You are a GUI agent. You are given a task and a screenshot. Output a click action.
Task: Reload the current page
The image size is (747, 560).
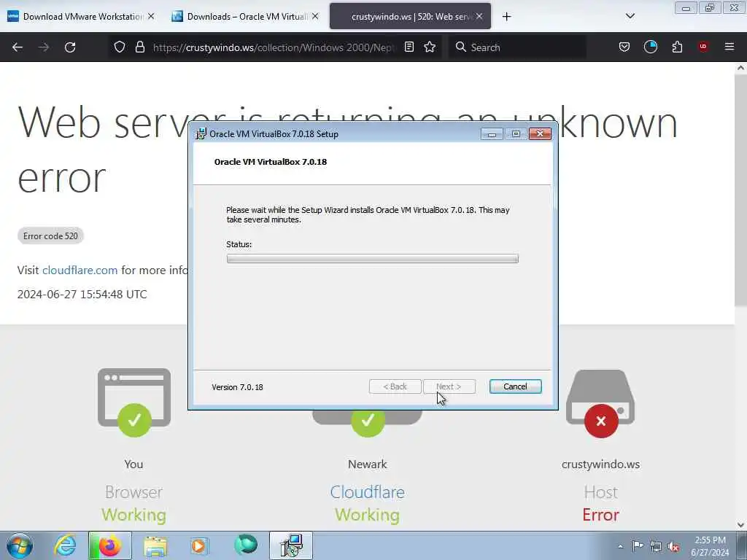(70, 47)
